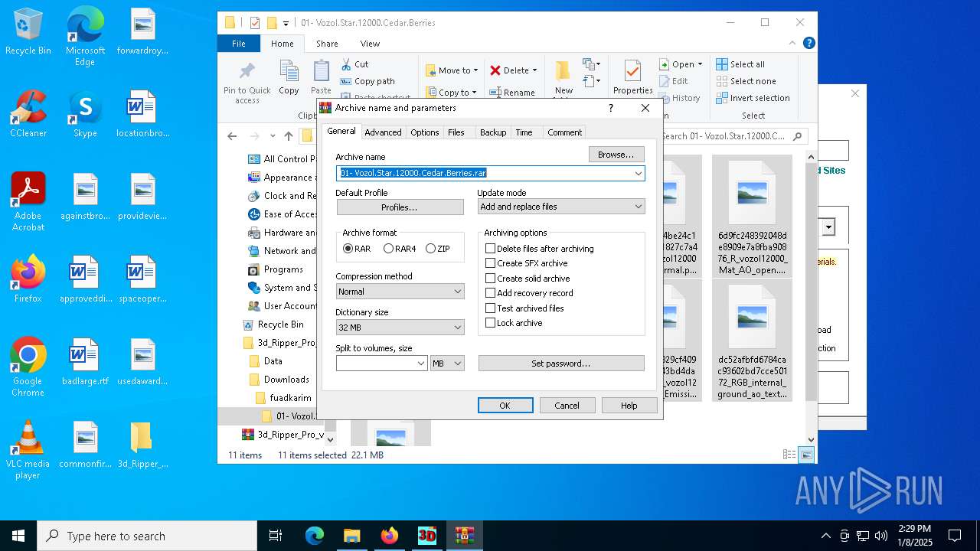Viewport: 980px width, 551px height.
Task: Select badlarge.rtf desktop file
Action: [x=85, y=363]
